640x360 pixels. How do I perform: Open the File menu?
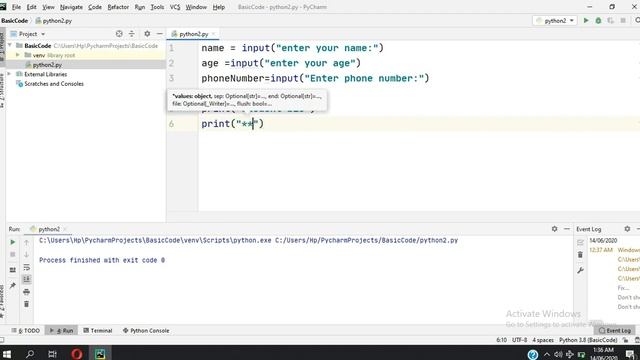click(x=16, y=7)
